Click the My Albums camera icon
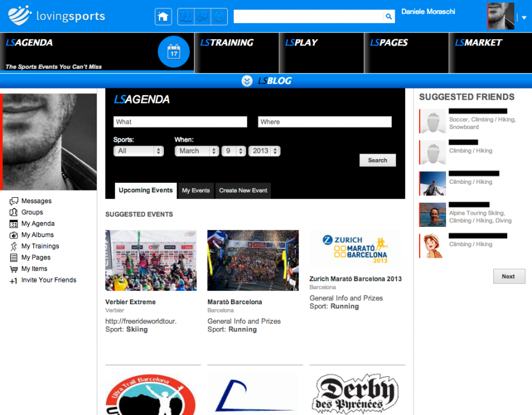 (13, 235)
